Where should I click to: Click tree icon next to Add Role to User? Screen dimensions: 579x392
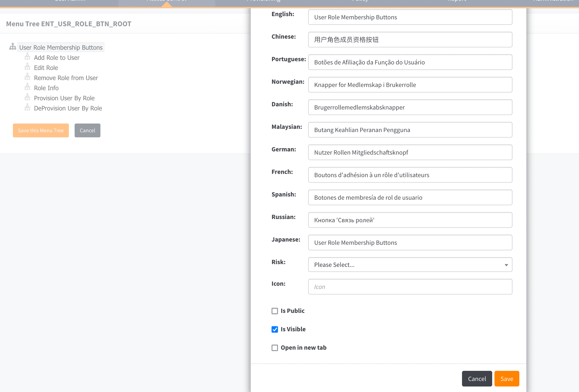[27, 57]
